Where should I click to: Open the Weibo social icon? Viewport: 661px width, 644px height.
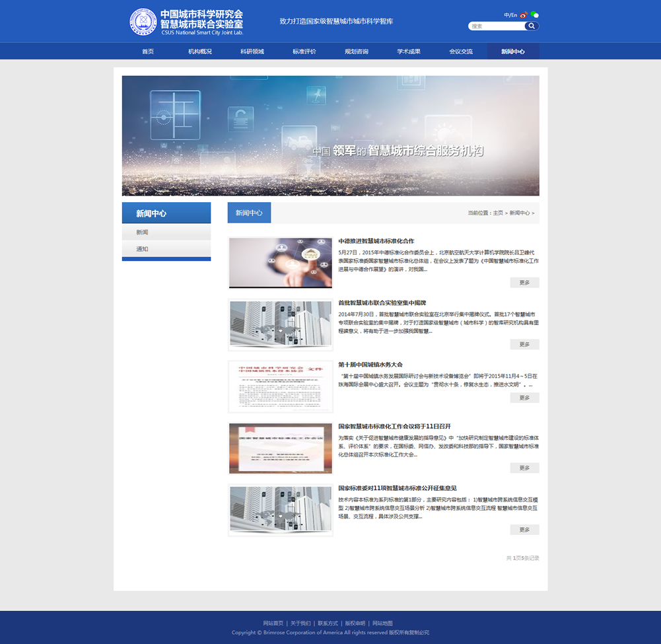point(524,15)
